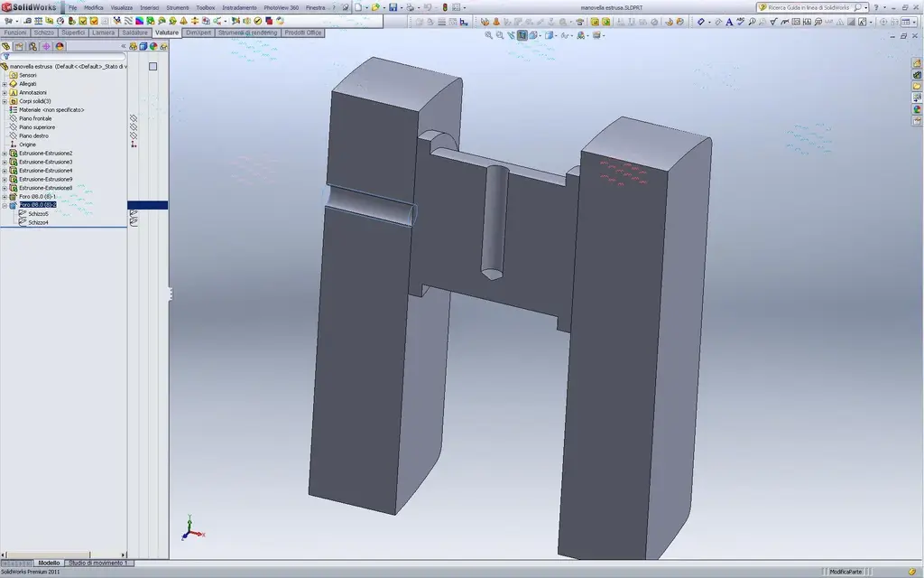The image size is (924, 578).
Task: Click the Surface Finish symbol icon
Action: coord(772,22)
